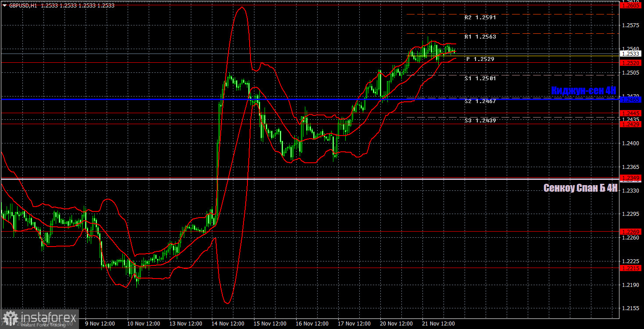This screenshot has height=329, width=644.
Task: Select the Сенкоу Спан Б 4H line label
Action: coord(580,188)
